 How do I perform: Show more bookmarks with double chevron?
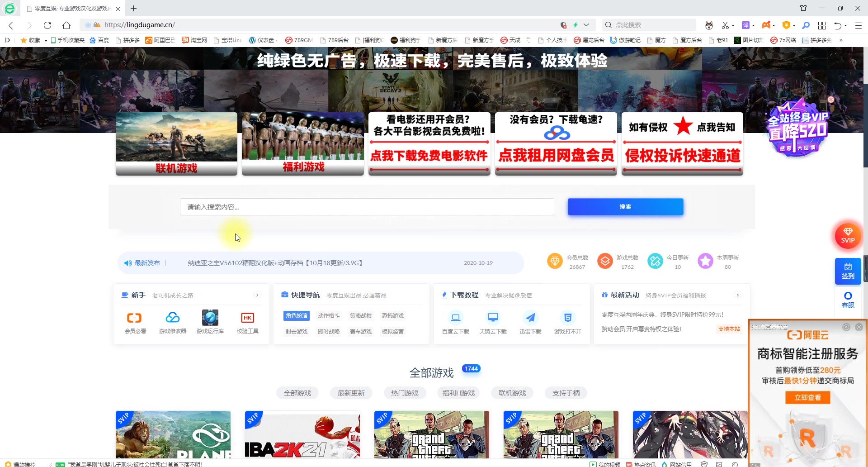pos(841,40)
